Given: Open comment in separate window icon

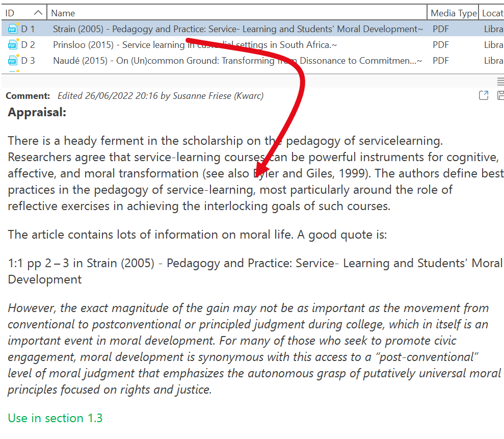Looking at the screenshot, I should 484,95.
